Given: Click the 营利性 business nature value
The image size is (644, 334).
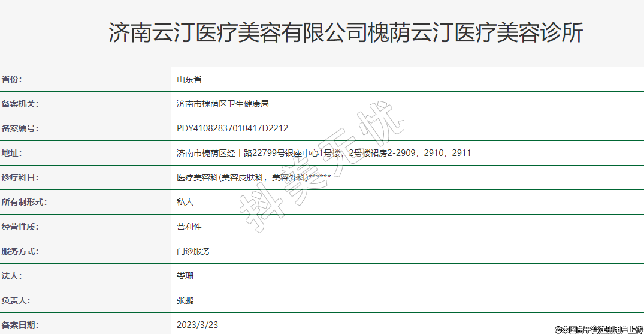Looking at the screenshot, I should click(x=189, y=227).
